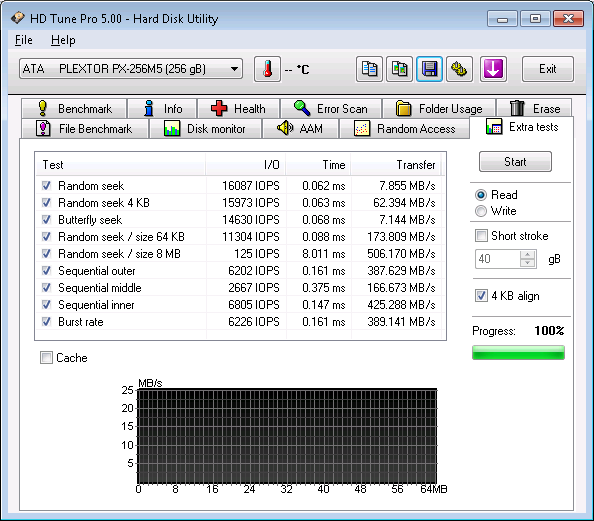The height and width of the screenshot is (521, 594).
Task: Open the Random Access tab
Action: (x=404, y=129)
